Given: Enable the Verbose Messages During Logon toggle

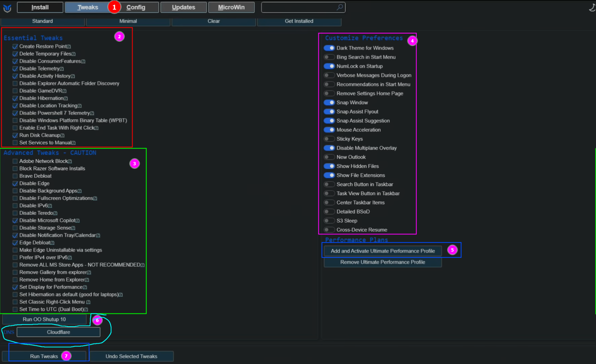Looking at the screenshot, I should [x=329, y=75].
